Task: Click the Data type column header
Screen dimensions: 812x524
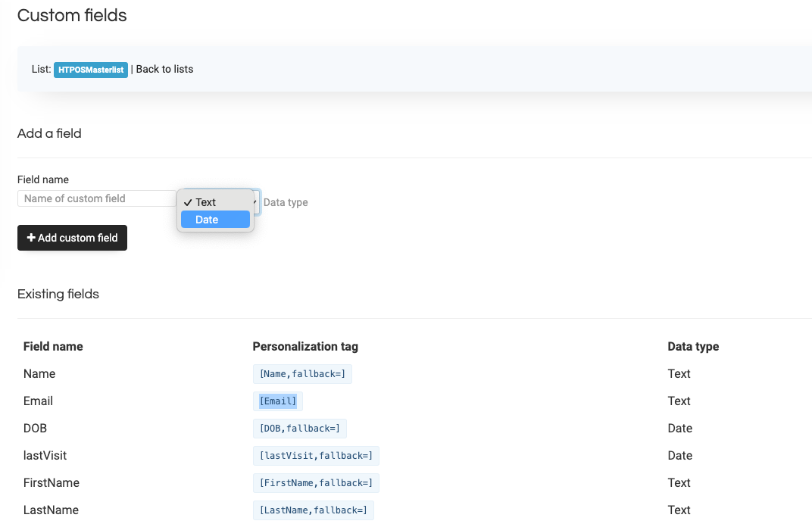Action: [x=693, y=346]
